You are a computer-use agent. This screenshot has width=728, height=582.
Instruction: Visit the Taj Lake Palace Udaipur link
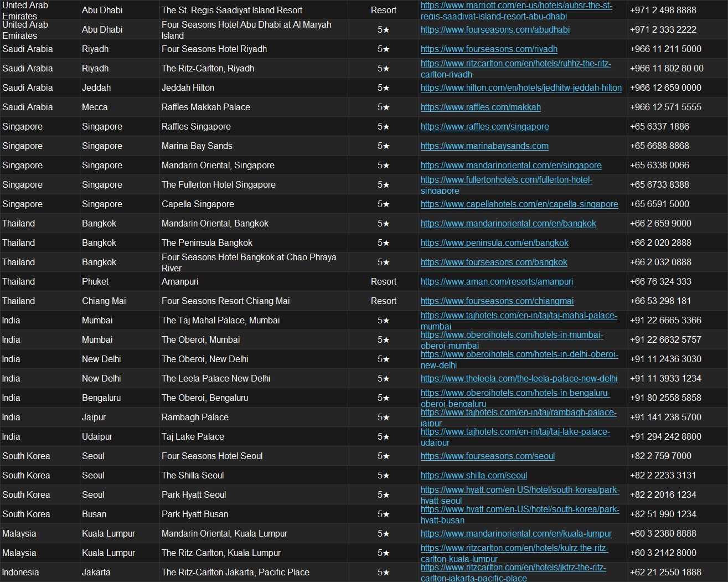tap(515, 437)
